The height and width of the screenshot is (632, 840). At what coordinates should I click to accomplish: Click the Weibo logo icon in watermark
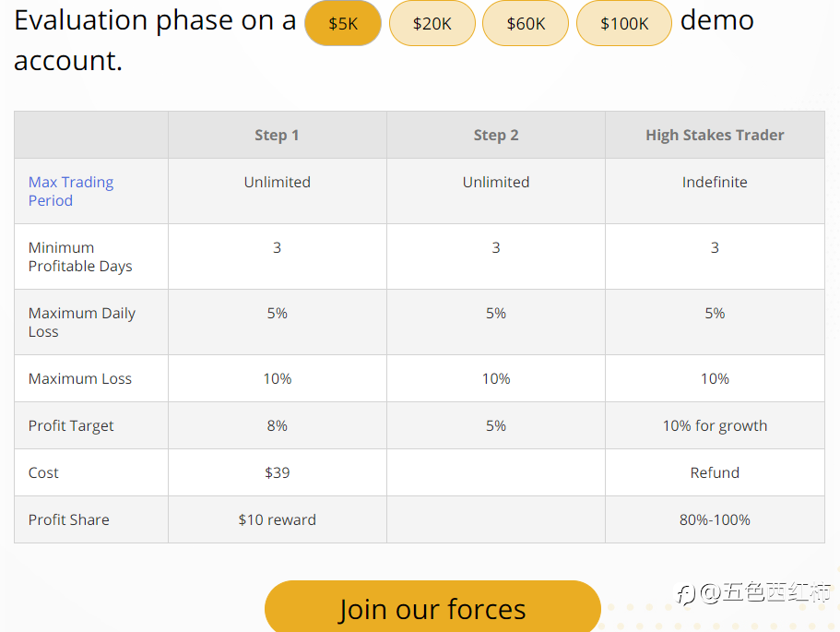(685, 594)
